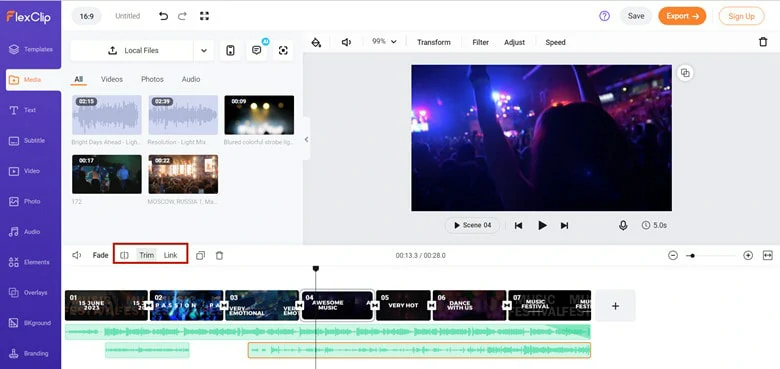The image size is (780, 369).
Task: Click the orange Export button
Action: pyautogui.click(x=682, y=16)
